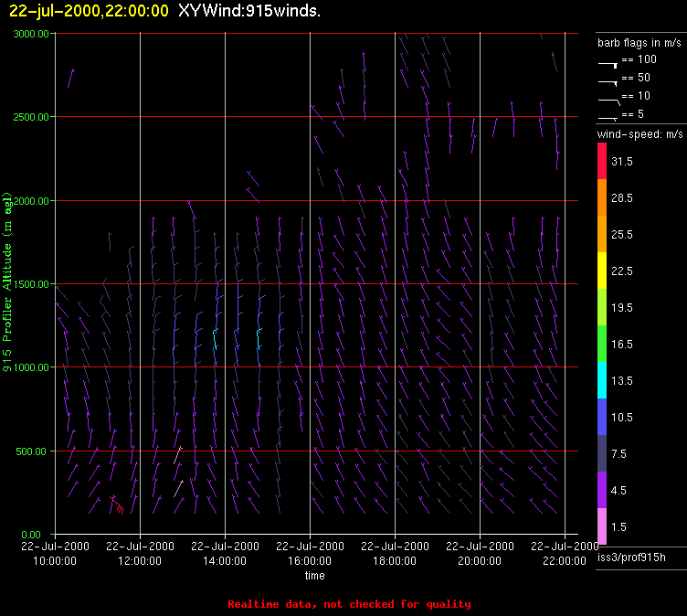Image resolution: width=687 pixels, height=616 pixels.
Task: Click the cyan wind barb near 14:00
Action: (x=216, y=338)
